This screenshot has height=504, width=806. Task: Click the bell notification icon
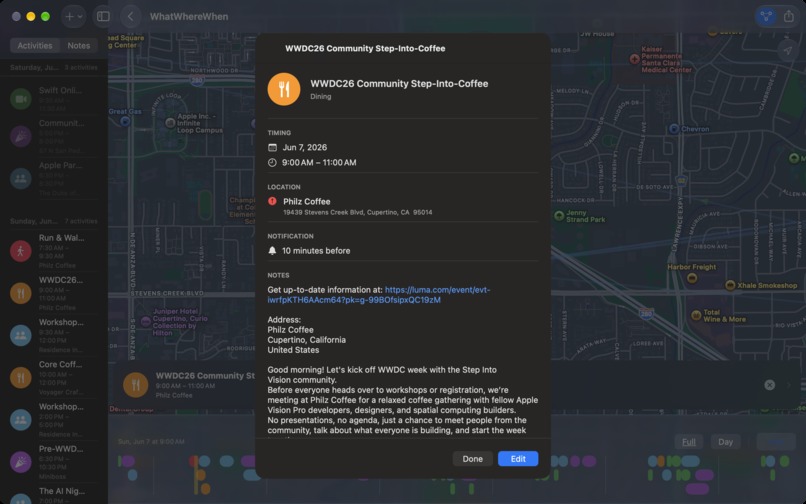pos(272,250)
